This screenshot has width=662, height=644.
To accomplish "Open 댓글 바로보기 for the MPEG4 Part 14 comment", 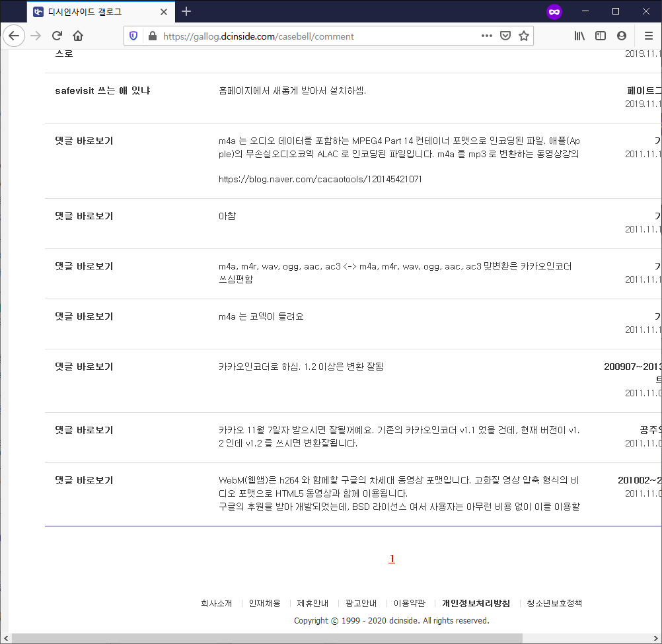I will (84, 141).
